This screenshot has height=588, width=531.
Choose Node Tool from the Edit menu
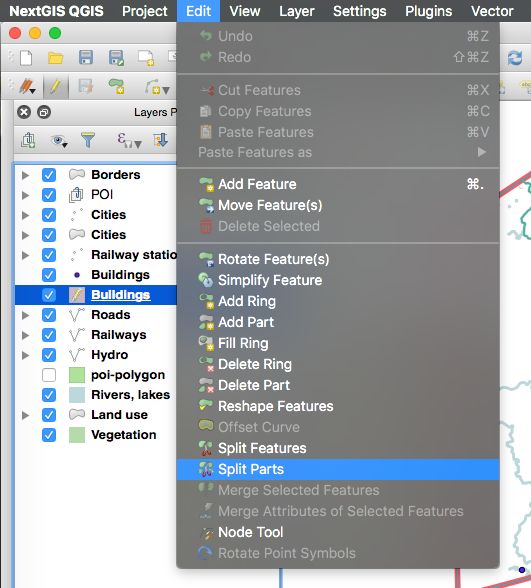tap(338, 532)
